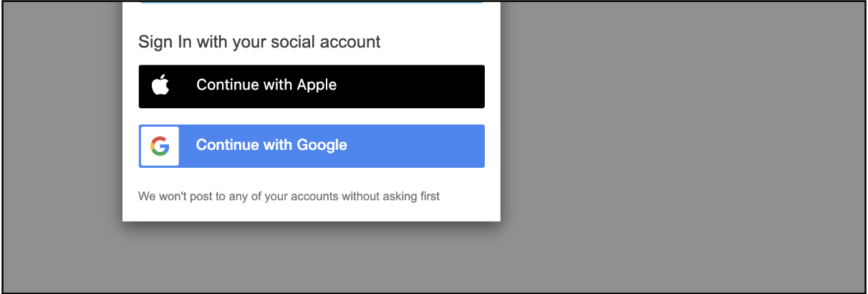This screenshot has height=294, width=868.
Task: Click the "We won't post" disclaimer text
Action: (x=289, y=196)
